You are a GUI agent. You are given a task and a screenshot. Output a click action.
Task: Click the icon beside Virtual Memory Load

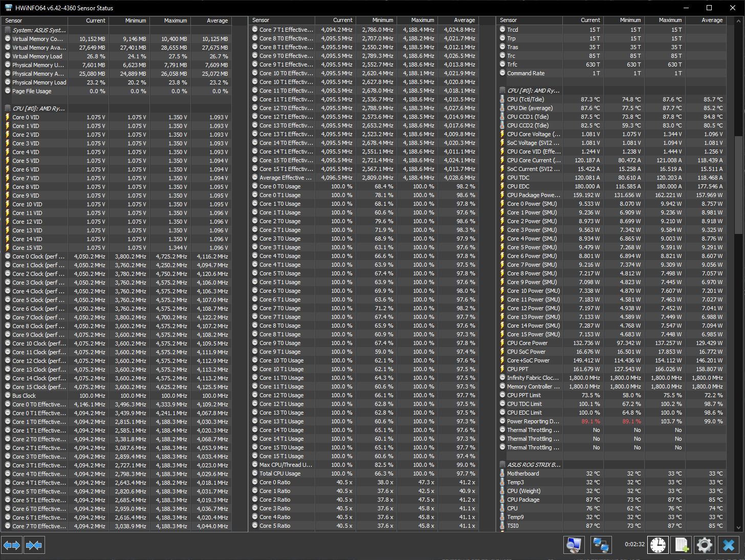pyautogui.click(x=8, y=56)
